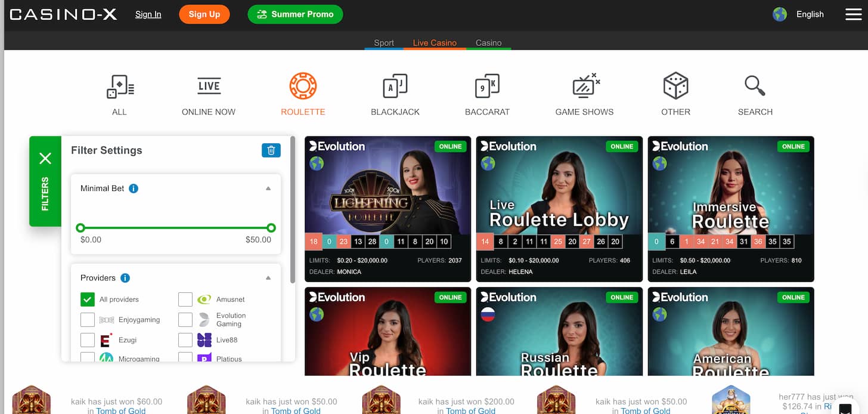The image size is (868, 414).
Task: Click Russian flag on Russian Roulette card
Action: coord(488,314)
